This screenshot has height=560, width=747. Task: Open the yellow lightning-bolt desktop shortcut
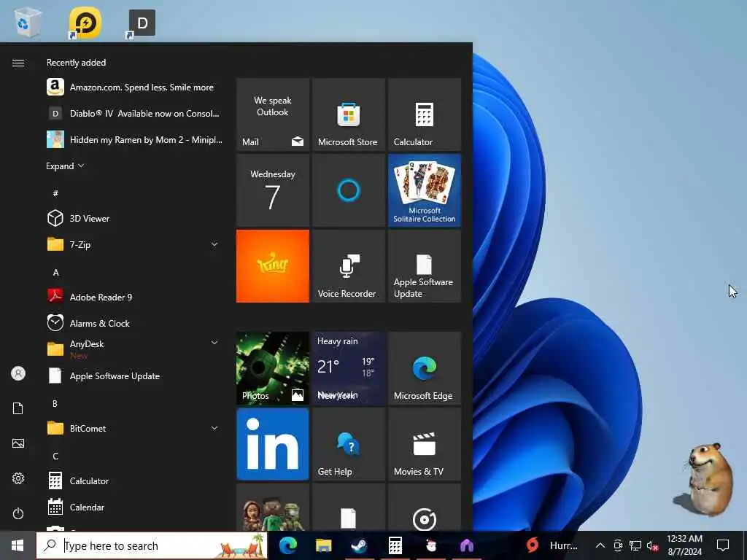pos(85,23)
